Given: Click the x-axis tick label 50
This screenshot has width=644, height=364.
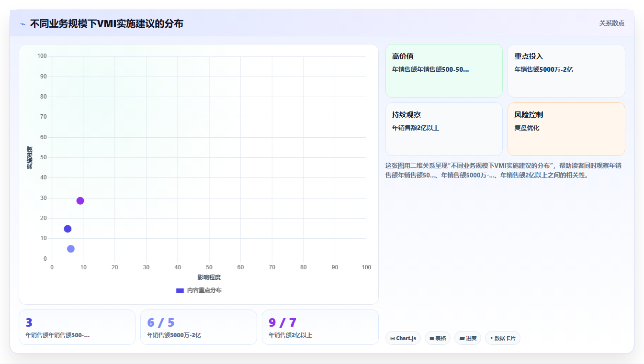Looking at the screenshot, I should pos(209,267).
